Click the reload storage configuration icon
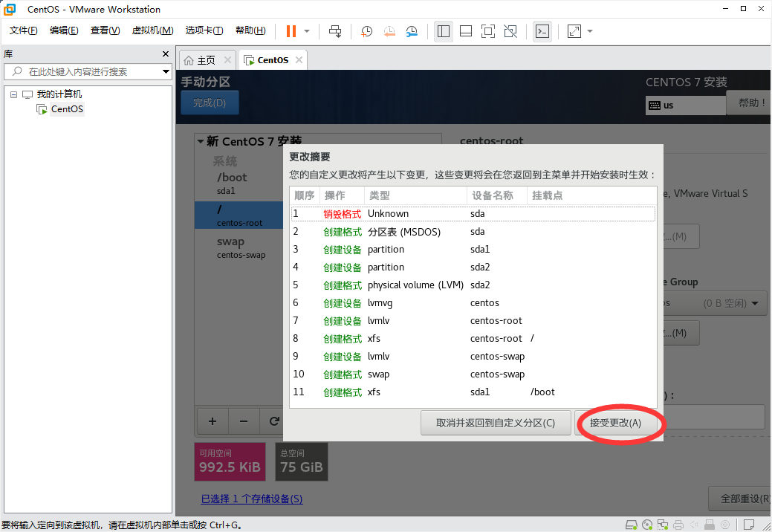 [x=273, y=421]
